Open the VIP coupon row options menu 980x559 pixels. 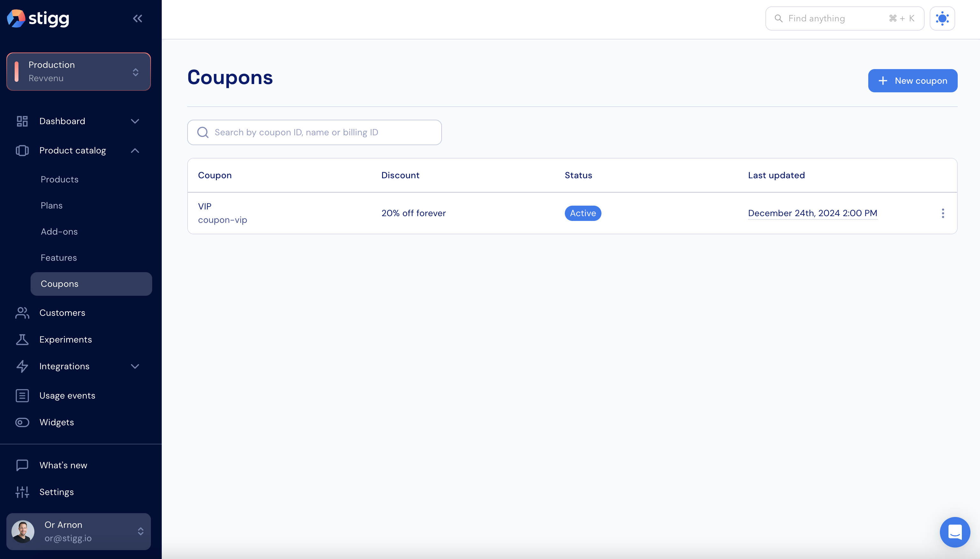(x=943, y=213)
